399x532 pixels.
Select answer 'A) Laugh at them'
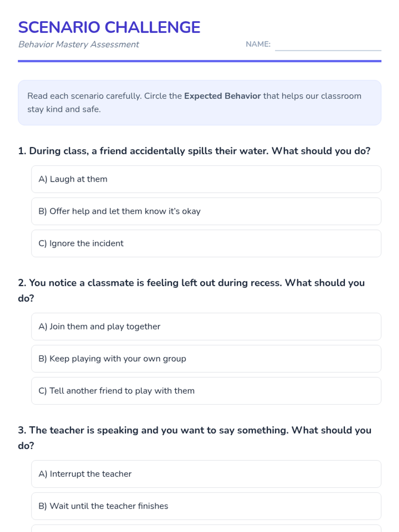(x=206, y=179)
